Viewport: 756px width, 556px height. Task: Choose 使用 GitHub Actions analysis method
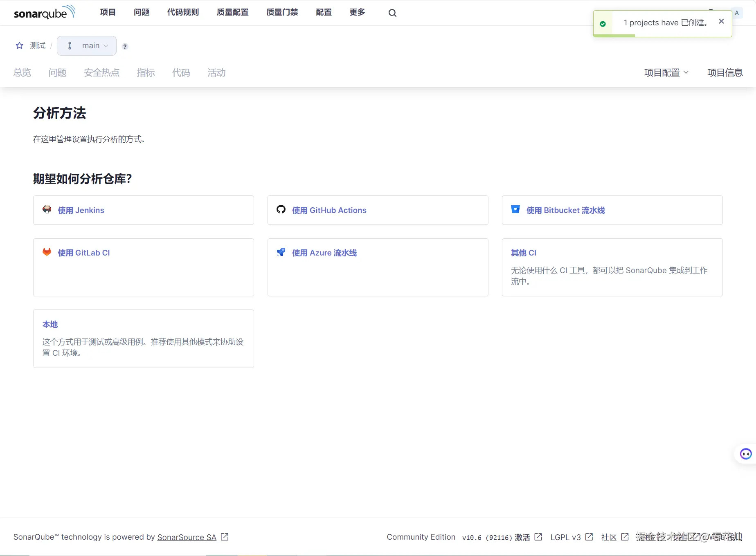point(378,210)
